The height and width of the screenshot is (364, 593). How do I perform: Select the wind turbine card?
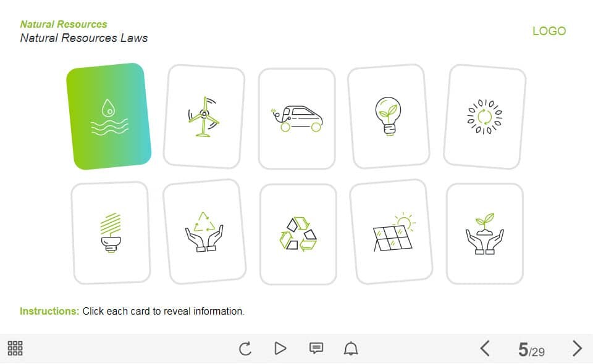click(x=204, y=117)
